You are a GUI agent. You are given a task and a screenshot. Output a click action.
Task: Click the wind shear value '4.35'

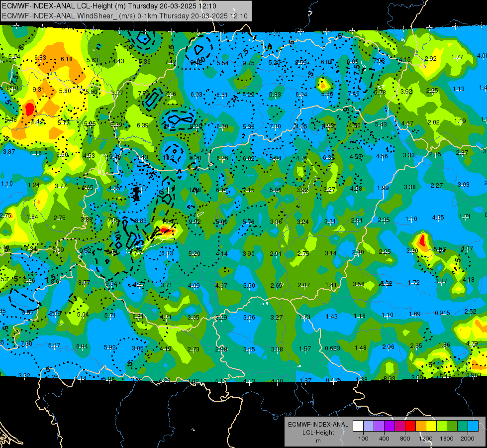coord(438,218)
